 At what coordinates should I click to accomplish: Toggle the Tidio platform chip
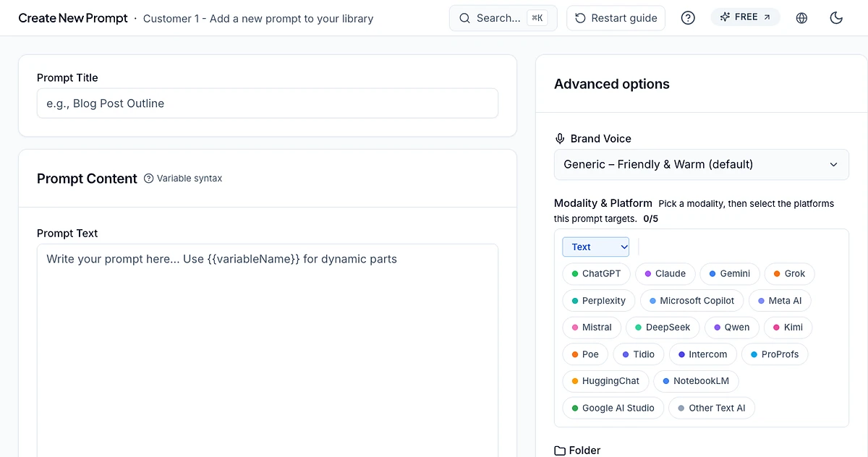pyautogui.click(x=639, y=354)
